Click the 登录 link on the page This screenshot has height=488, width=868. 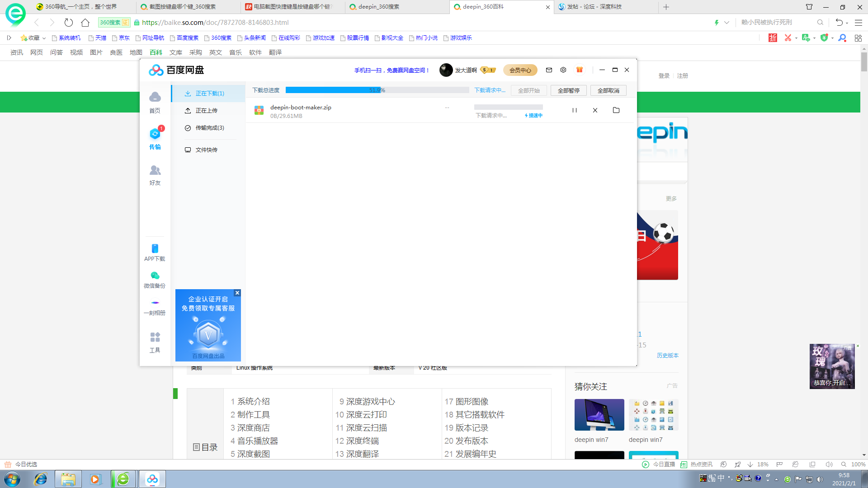point(664,76)
